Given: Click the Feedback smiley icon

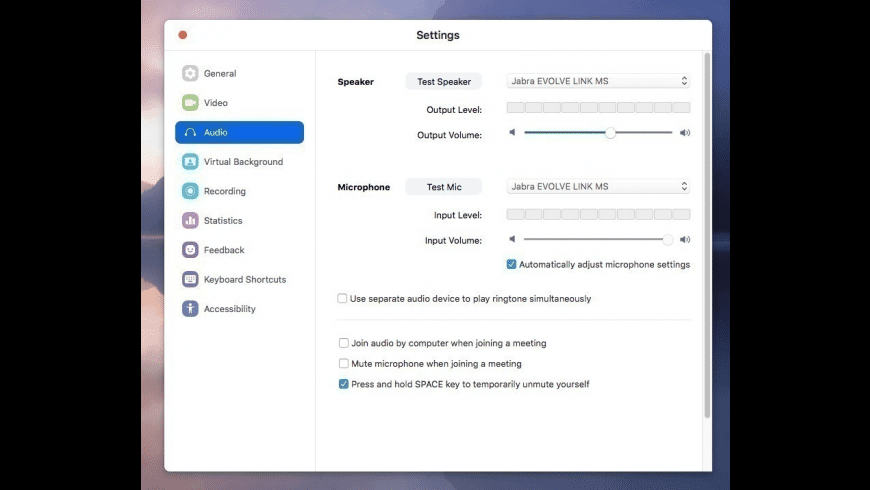Looking at the screenshot, I should click(x=190, y=250).
